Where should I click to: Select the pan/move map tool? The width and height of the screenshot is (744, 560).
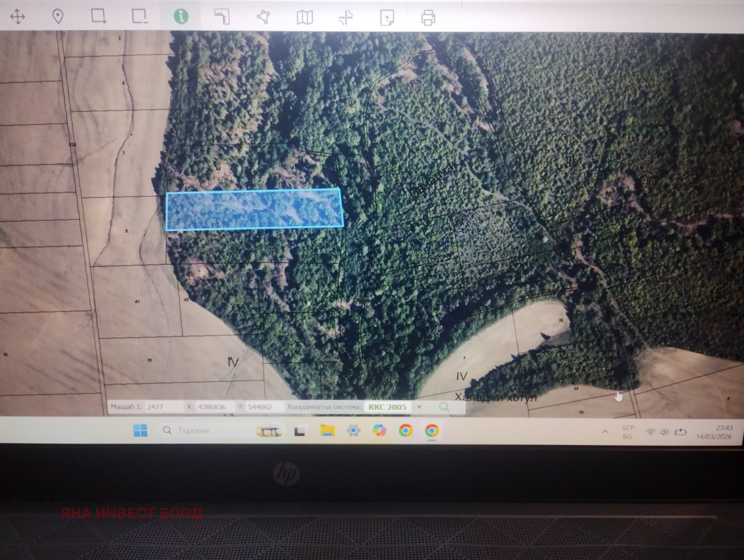[x=18, y=17]
